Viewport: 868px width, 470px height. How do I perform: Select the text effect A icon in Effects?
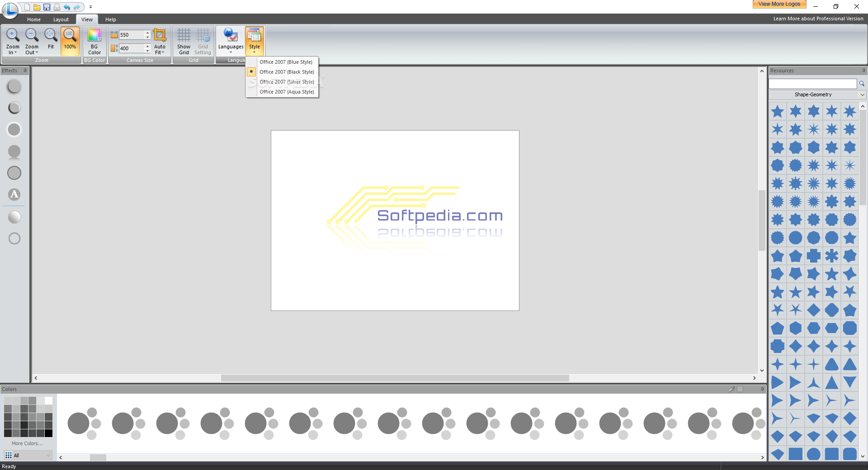click(x=14, y=195)
